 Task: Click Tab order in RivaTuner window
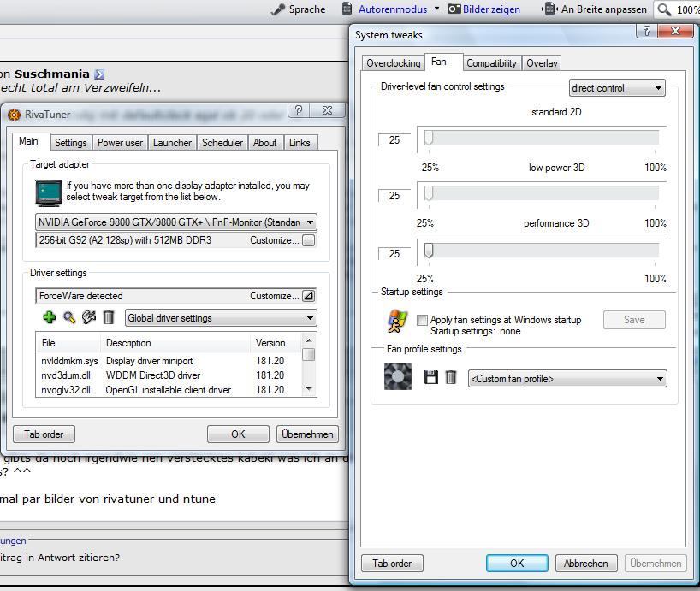[44, 434]
